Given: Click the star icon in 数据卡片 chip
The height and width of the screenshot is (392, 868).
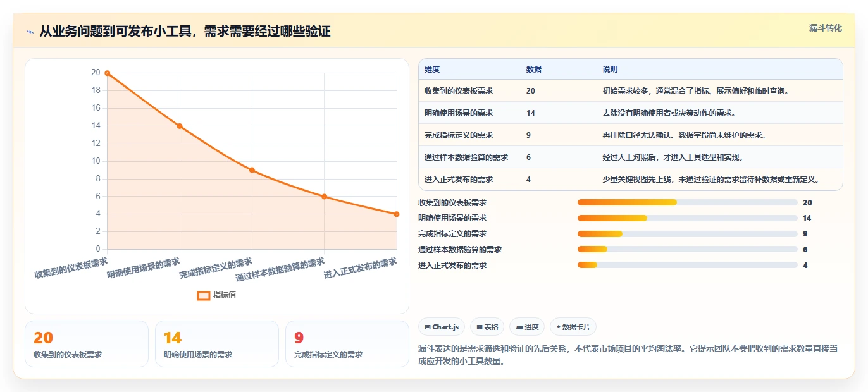Looking at the screenshot, I should [558, 328].
